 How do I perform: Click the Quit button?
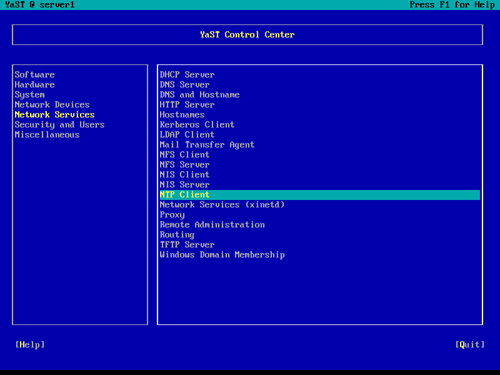pyautogui.click(x=470, y=345)
